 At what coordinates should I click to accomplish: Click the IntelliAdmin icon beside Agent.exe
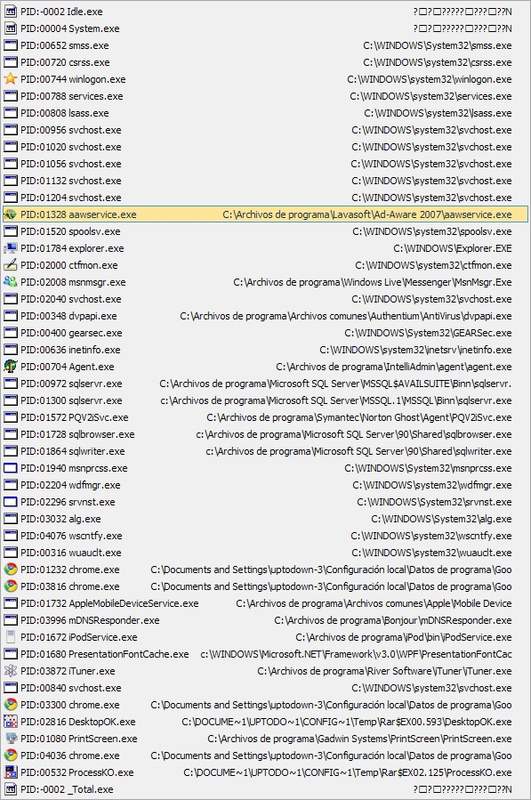[10, 366]
